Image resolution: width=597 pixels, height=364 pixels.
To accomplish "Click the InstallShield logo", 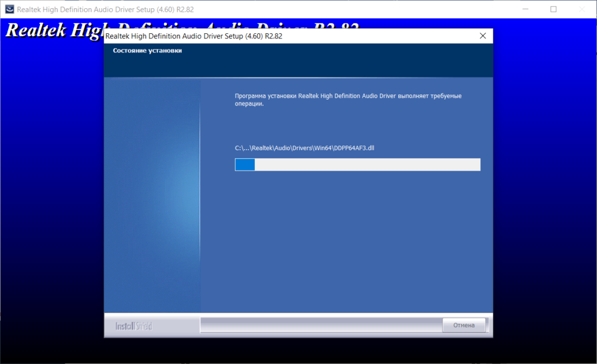I will (134, 326).
